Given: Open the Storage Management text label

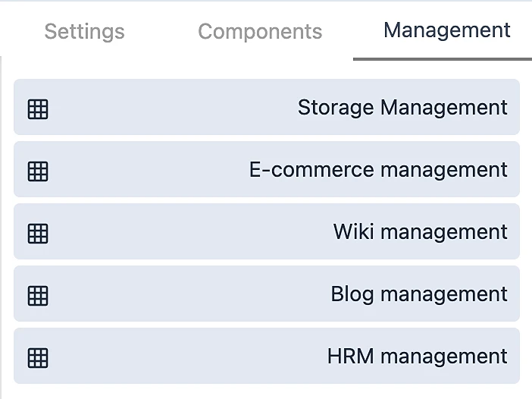Looking at the screenshot, I should pyautogui.click(x=402, y=108).
